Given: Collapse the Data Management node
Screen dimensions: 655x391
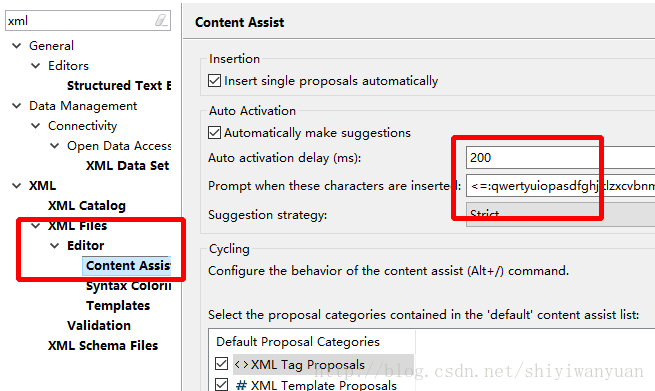Looking at the screenshot, I should point(17,106).
